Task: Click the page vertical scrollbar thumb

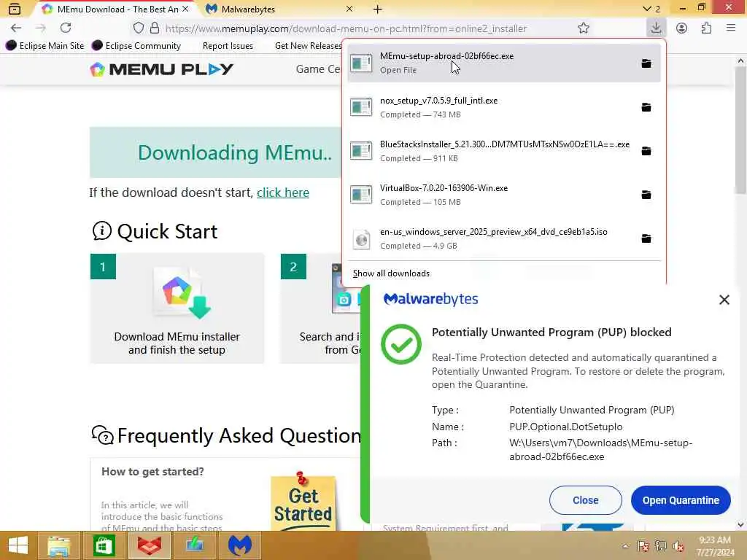Action: (x=740, y=131)
